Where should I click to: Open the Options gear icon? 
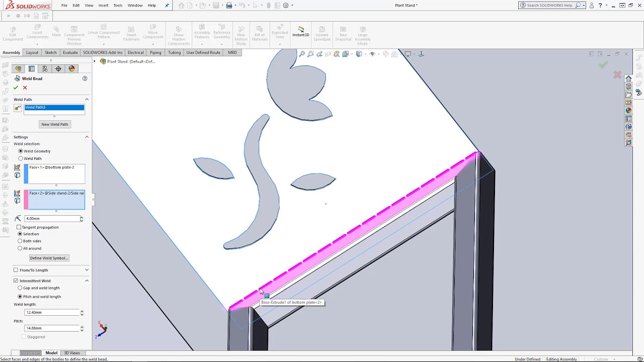(x=286, y=6)
